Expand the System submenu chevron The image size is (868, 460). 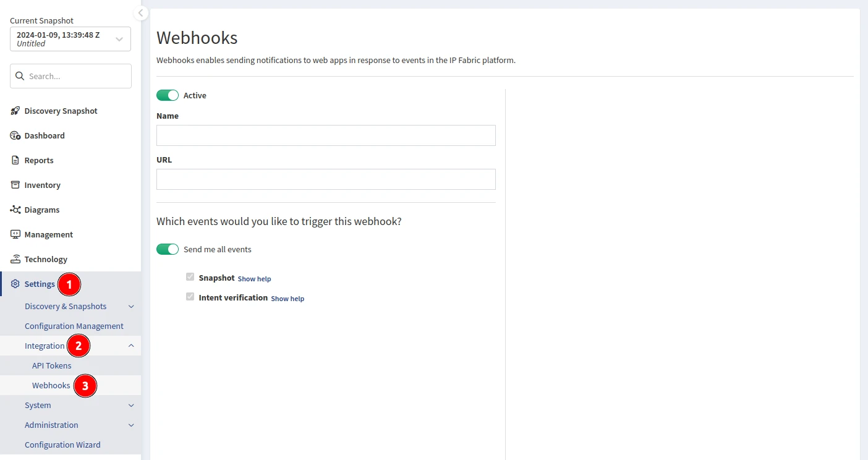point(130,405)
